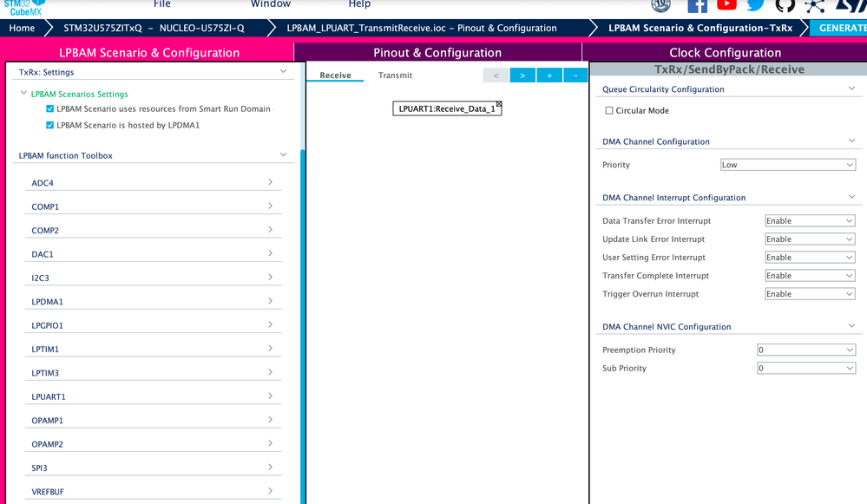Viewport: 867px width, 504px height.
Task: Click the STM32U575ZITxQ NUCLEO-U575ZI-Q breadcrumb
Action: [x=154, y=28]
